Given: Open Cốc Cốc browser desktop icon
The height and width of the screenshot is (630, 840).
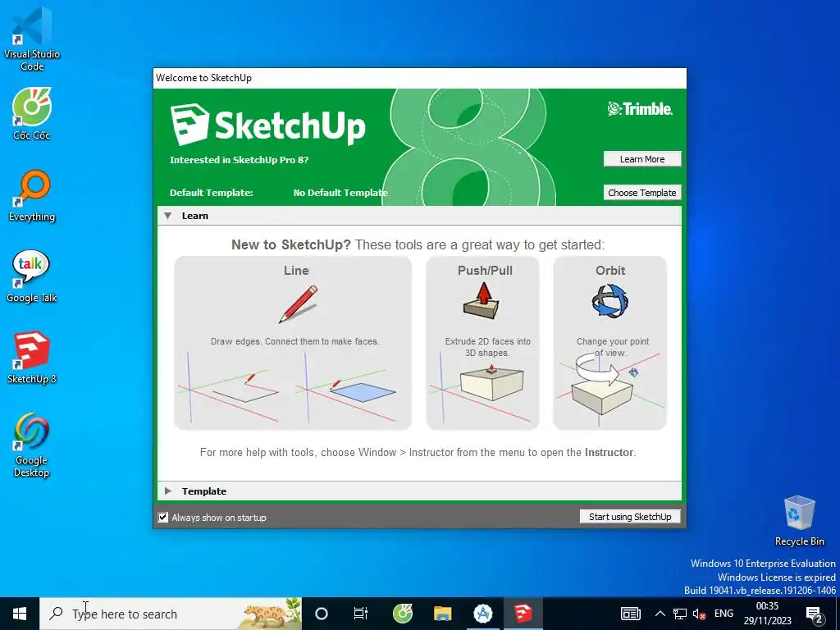Looking at the screenshot, I should point(32,113).
